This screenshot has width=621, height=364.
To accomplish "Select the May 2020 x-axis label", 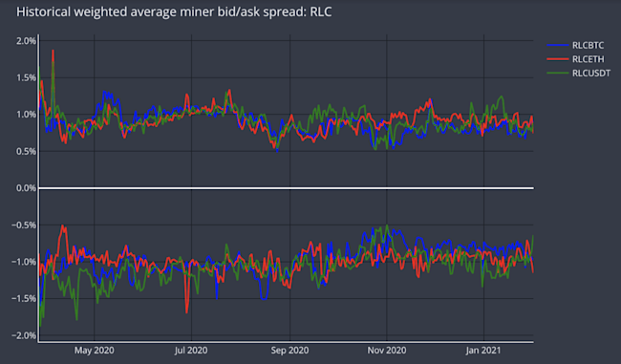I will [95, 351].
